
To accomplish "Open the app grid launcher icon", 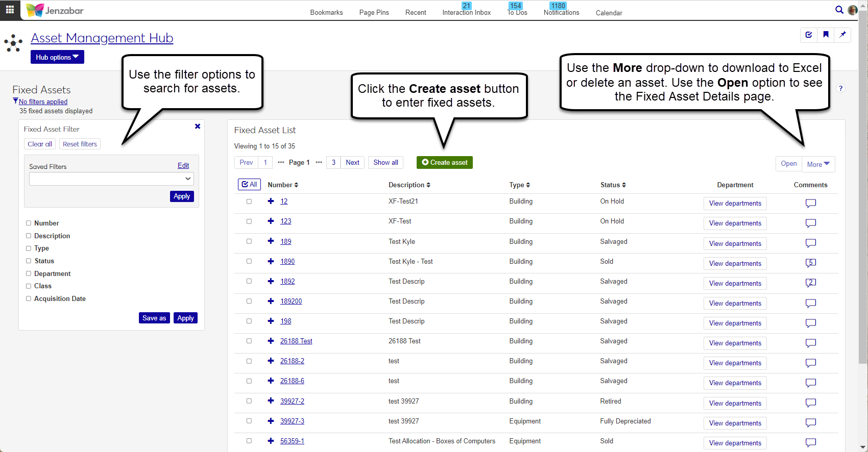I will [x=10, y=10].
